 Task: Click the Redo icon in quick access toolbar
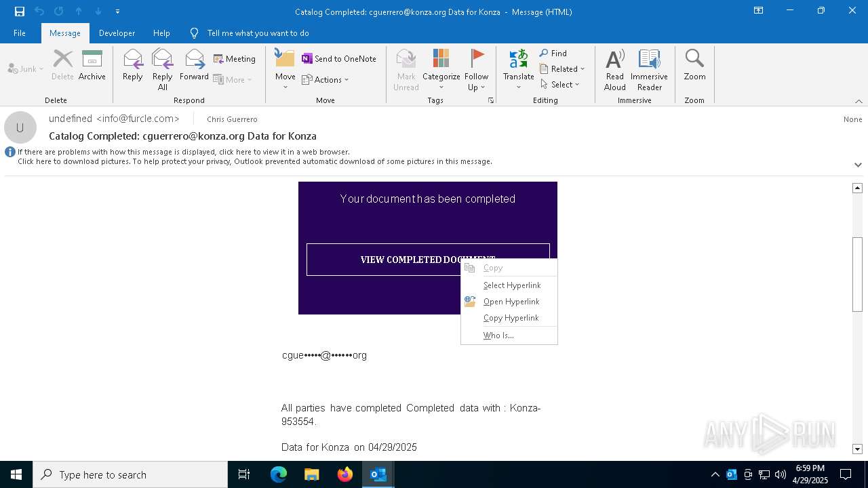point(59,12)
